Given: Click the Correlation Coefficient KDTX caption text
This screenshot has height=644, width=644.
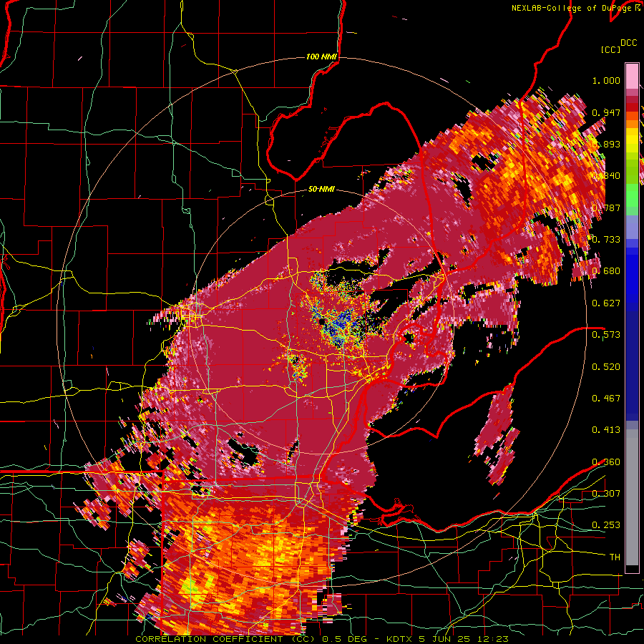Looking at the screenshot, I should (x=322, y=639).
